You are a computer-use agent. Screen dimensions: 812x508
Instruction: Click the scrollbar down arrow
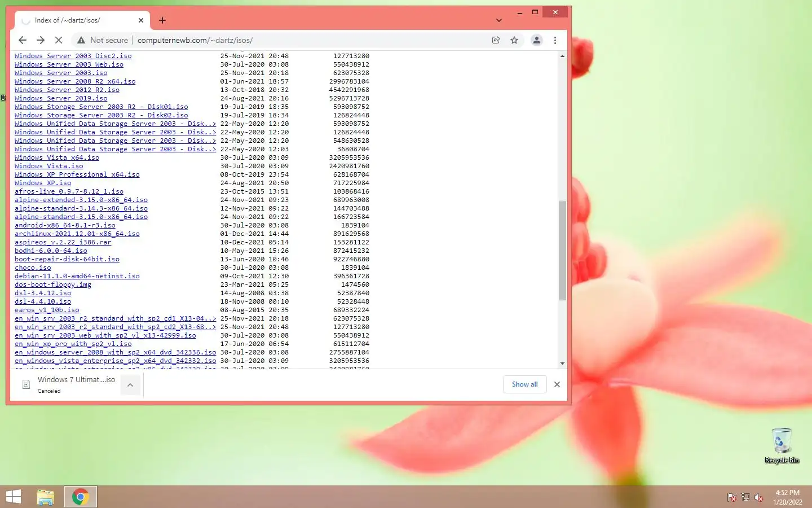click(562, 364)
